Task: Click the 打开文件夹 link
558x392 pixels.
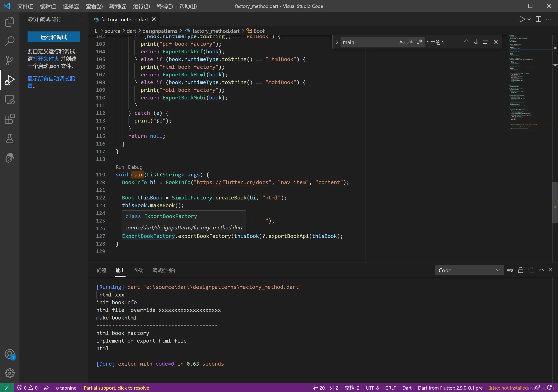Action: click(46, 59)
